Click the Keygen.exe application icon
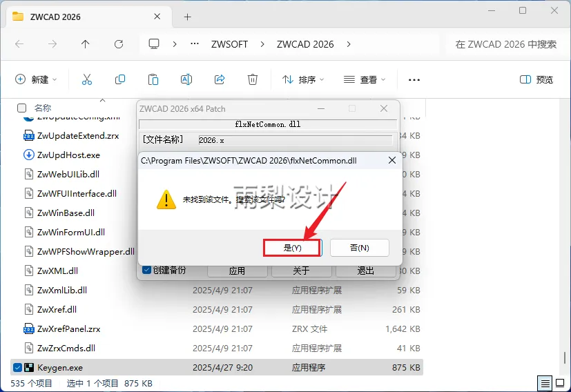Viewport: 571px width, 392px height. coord(29,368)
